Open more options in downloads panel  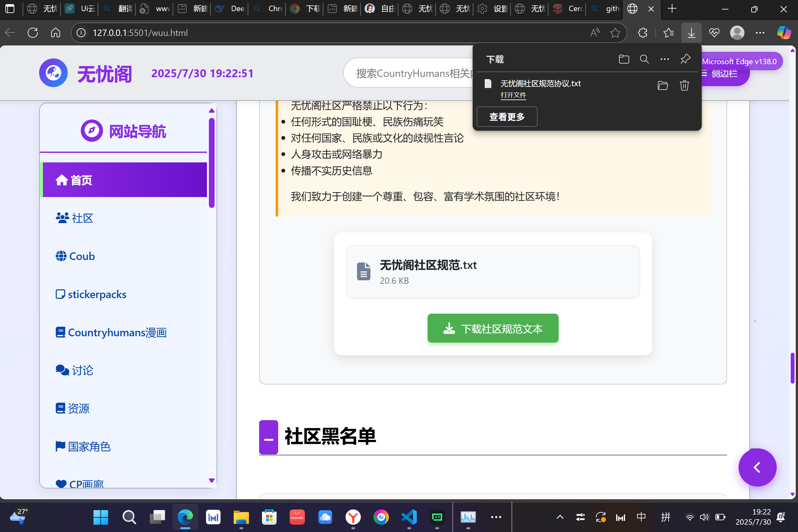pyautogui.click(x=664, y=59)
